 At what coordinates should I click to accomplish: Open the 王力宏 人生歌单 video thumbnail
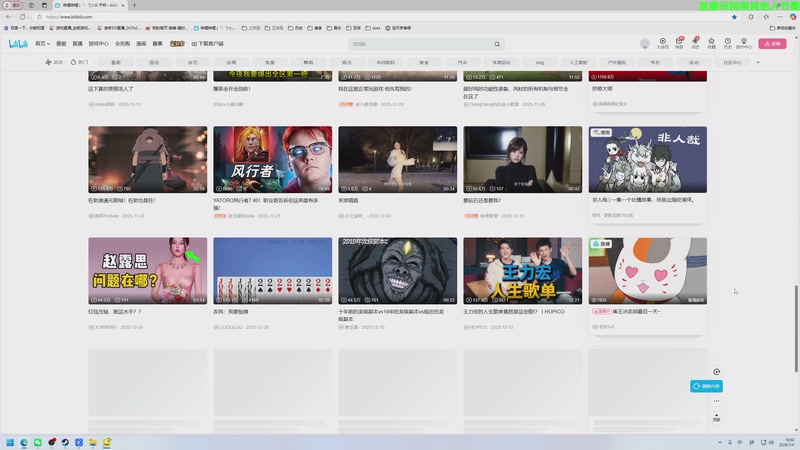[x=522, y=270]
